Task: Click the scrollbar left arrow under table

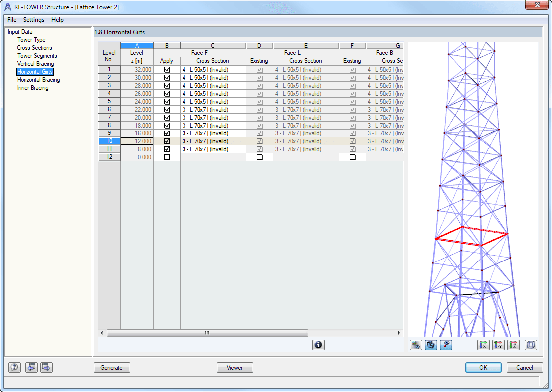Action: click(102, 333)
